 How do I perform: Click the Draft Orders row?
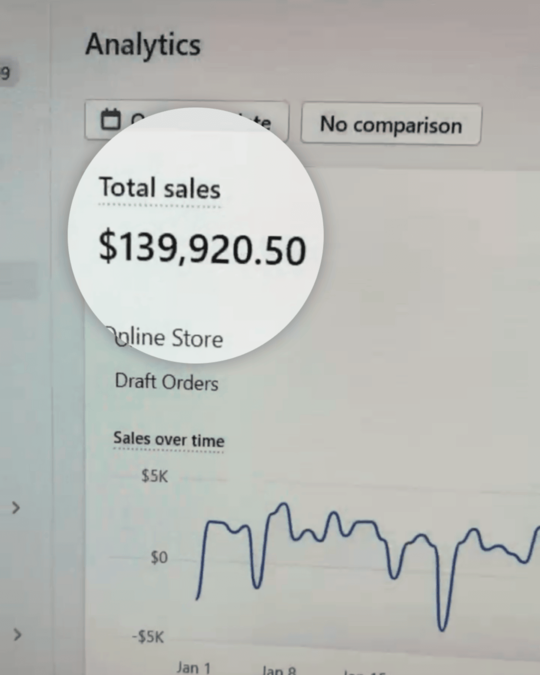[167, 382]
